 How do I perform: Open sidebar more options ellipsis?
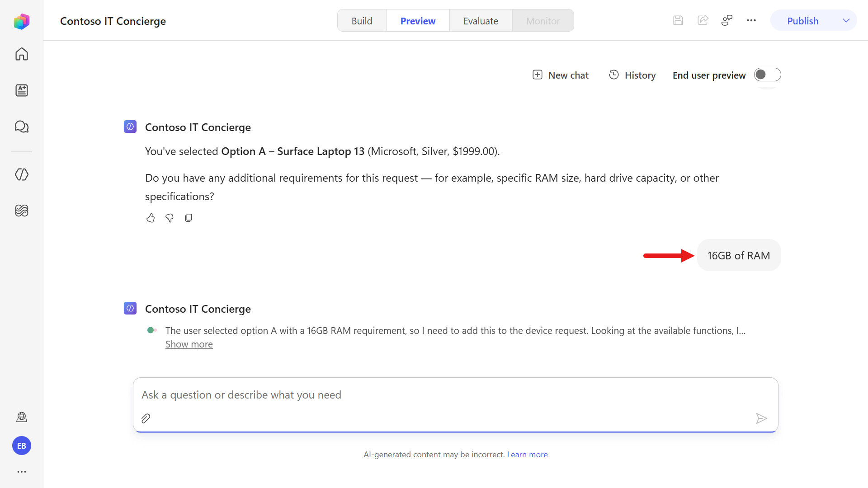[21, 472]
